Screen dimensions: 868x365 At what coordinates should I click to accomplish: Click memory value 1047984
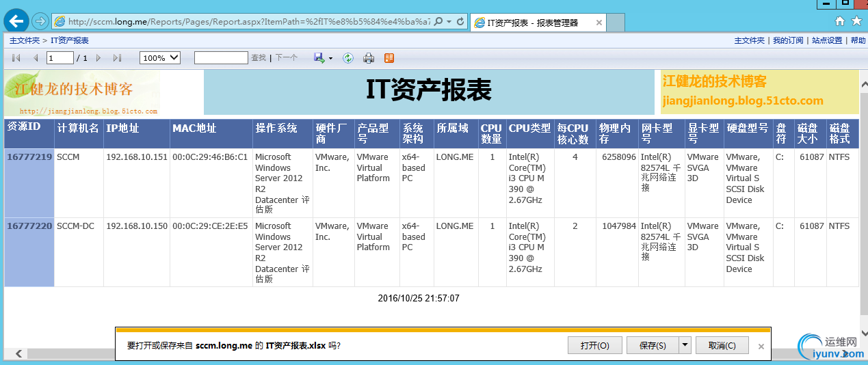[x=618, y=226]
